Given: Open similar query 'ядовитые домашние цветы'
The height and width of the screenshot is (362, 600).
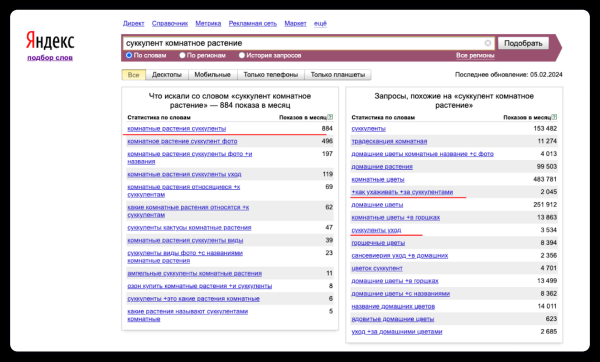Looking at the screenshot, I should click(393, 319).
